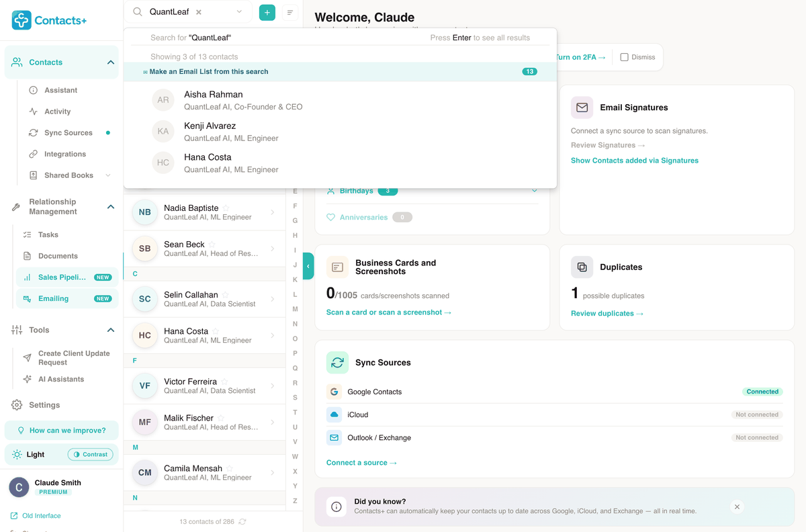Viewport: 806px width, 532px height.
Task: Click How can we improve feedback button
Action: [x=61, y=431]
